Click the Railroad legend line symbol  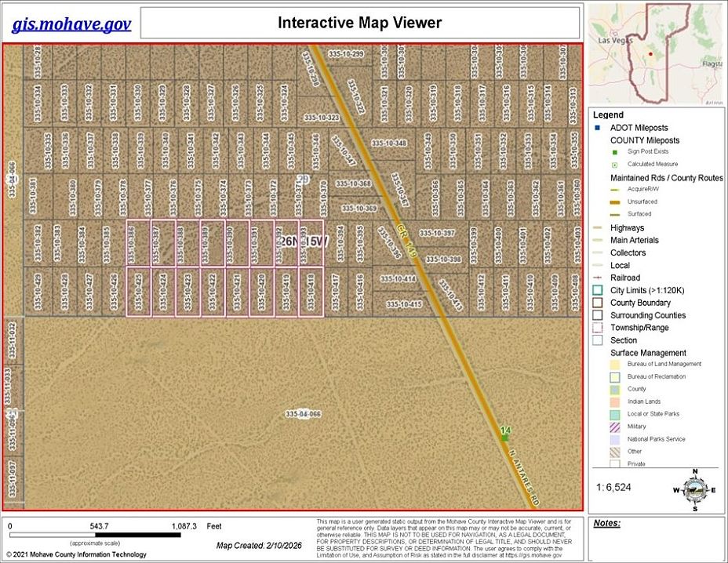[x=598, y=278]
